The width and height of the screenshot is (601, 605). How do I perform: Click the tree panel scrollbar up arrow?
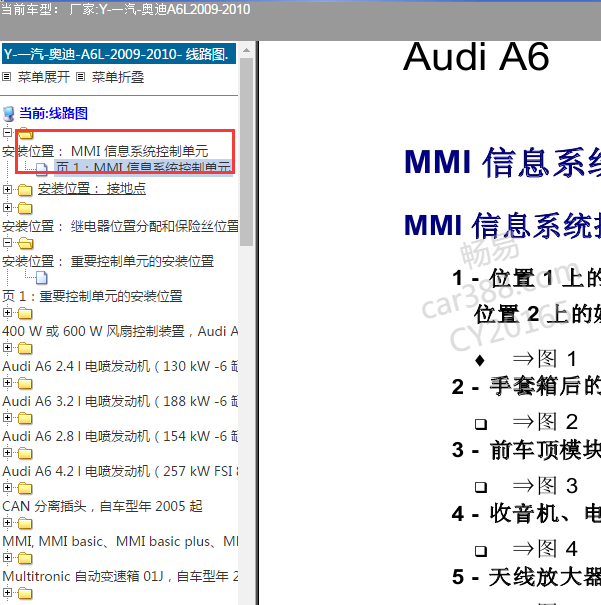coord(246,50)
